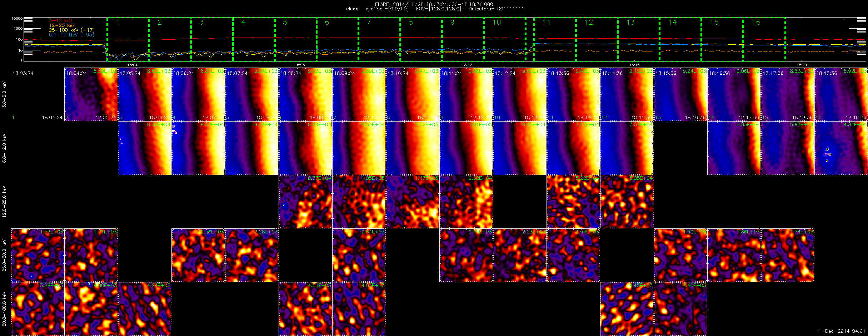
Task: Select interval 10 label in the light curve
Action: coord(497,23)
